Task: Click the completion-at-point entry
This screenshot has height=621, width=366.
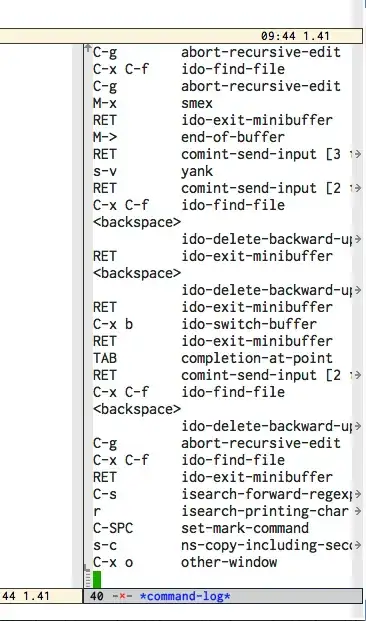Action: tap(257, 358)
